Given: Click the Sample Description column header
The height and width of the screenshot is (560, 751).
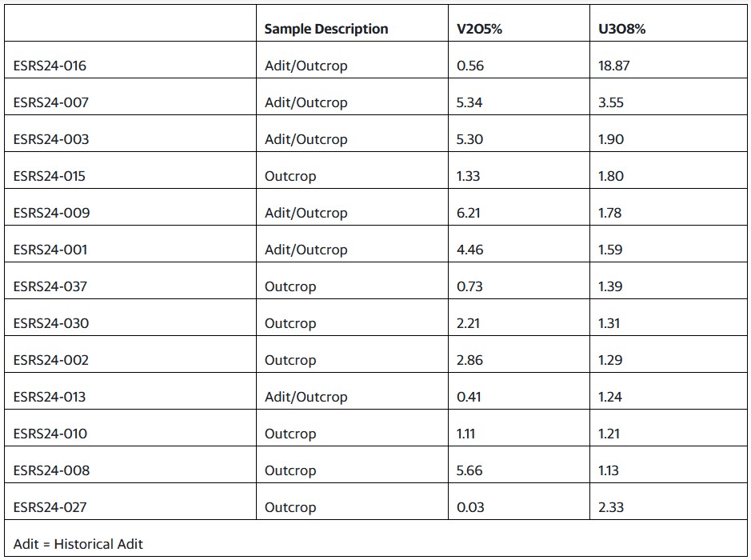Looking at the screenshot, I should 326,29.
